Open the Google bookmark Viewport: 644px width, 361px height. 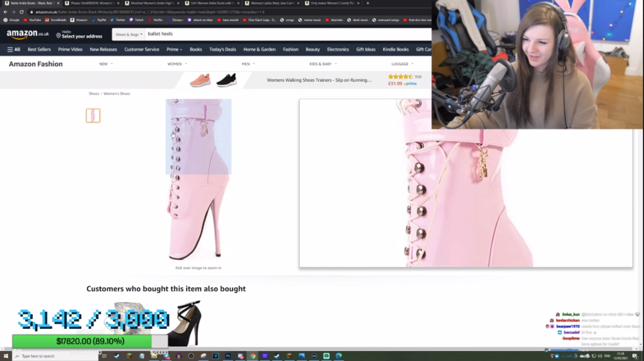click(11, 20)
